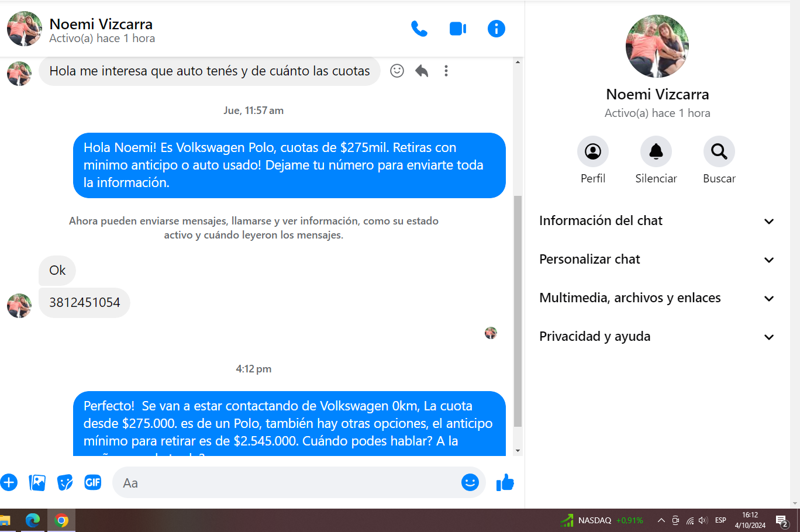Image resolution: width=800 pixels, height=532 pixels.
Task: React to the first message with emoji
Action: point(397,71)
